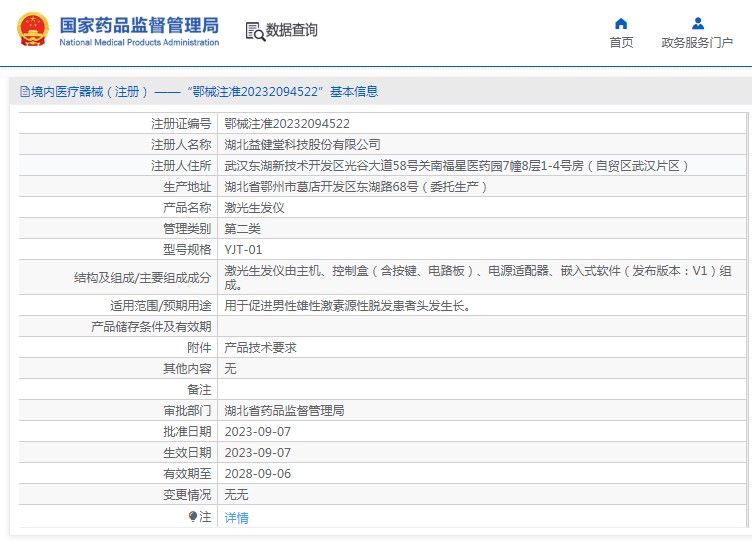The image size is (752, 543).
Task: Click the 数据查询 heading text
Action: pos(291,30)
